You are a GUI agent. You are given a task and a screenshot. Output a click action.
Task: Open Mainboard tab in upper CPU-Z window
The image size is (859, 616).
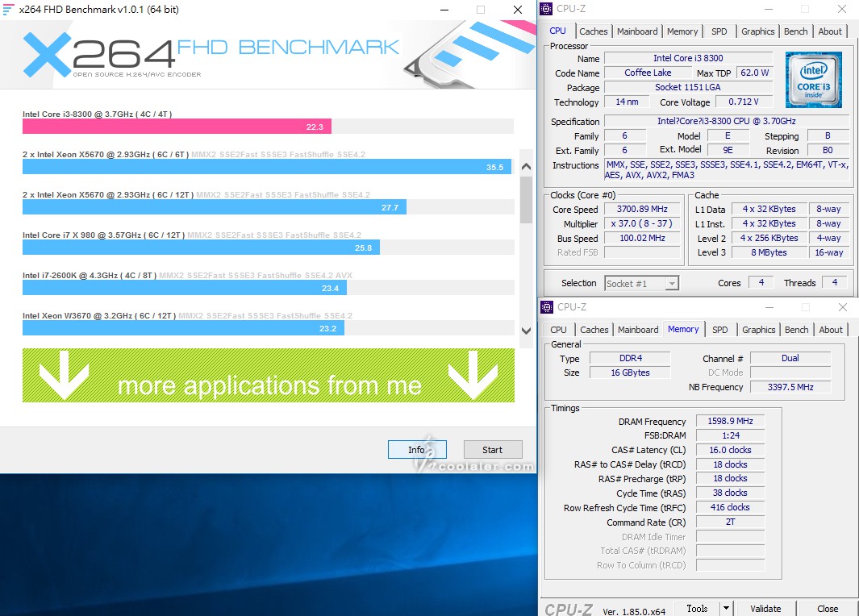[x=637, y=31]
